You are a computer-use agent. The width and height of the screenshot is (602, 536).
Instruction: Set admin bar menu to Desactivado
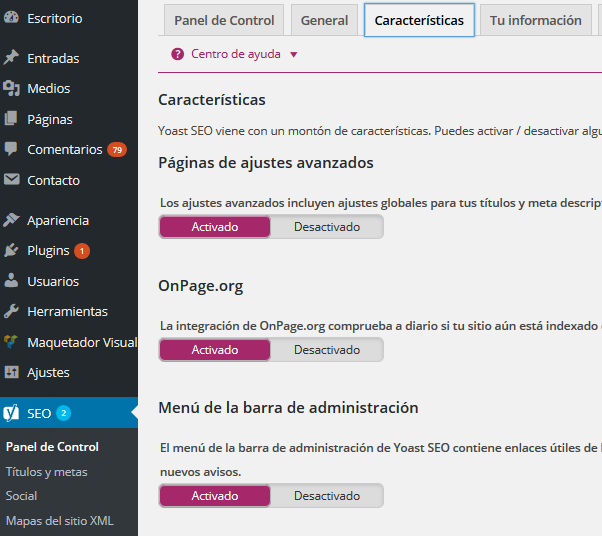(x=327, y=496)
